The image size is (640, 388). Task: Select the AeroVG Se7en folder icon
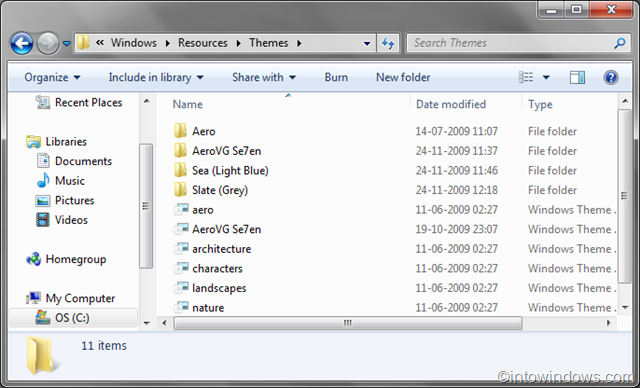[180, 151]
